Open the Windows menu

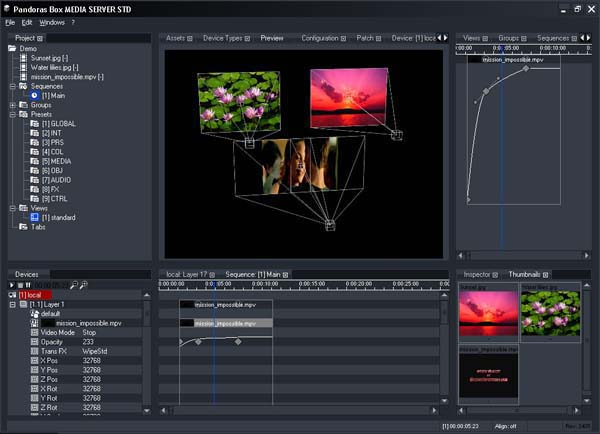pyautogui.click(x=52, y=23)
